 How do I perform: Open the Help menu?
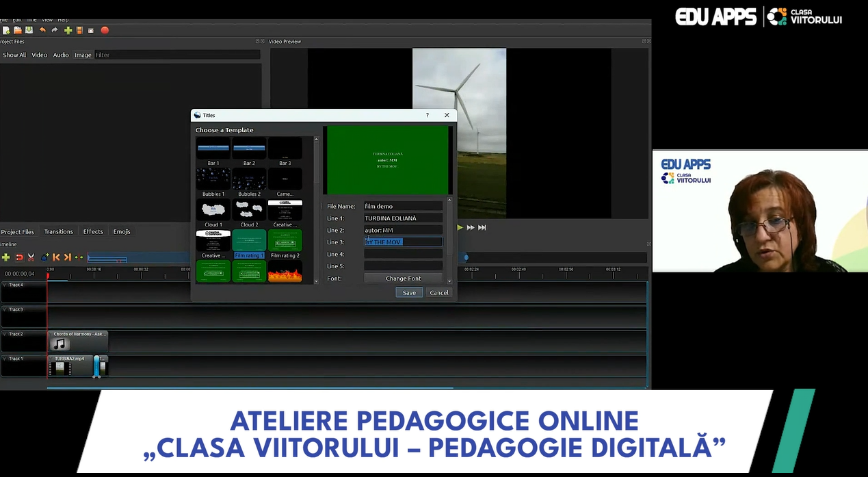63,20
